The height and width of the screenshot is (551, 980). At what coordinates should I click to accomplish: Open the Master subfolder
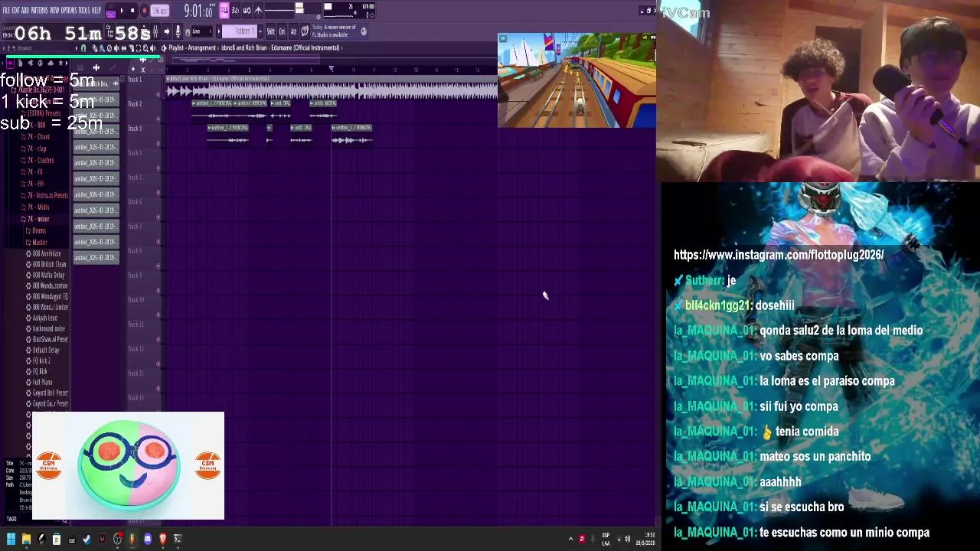pyautogui.click(x=37, y=242)
